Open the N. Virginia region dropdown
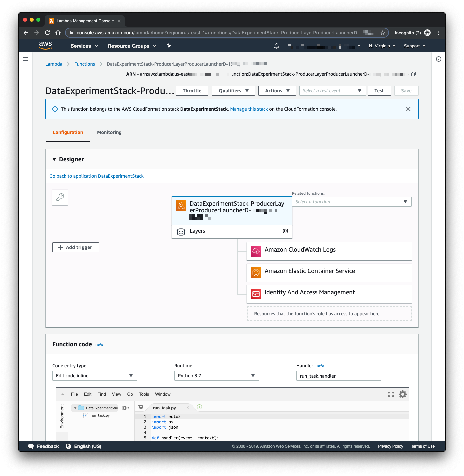The image size is (464, 476). [x=382, y=46]
